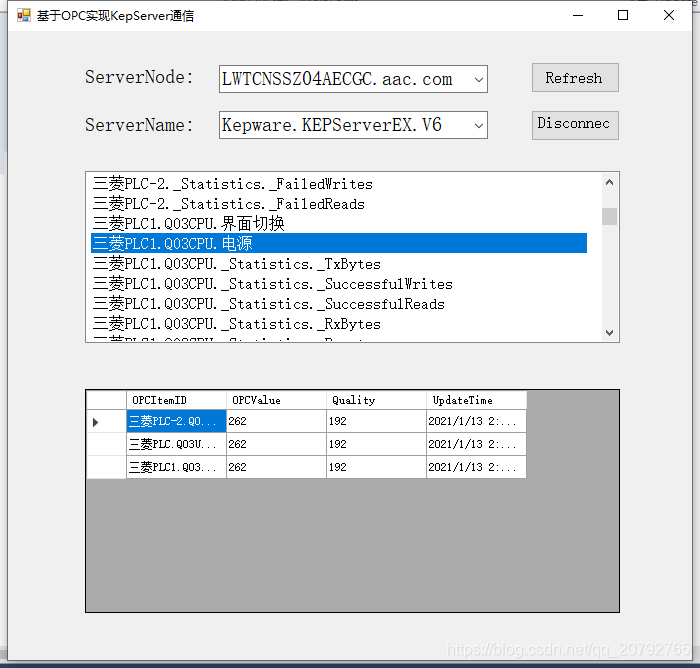The width and height of the screenshot is (700, 668).
Task: Click row header of 三菱PLC1.Q03 row
Action: pos(106,467)
